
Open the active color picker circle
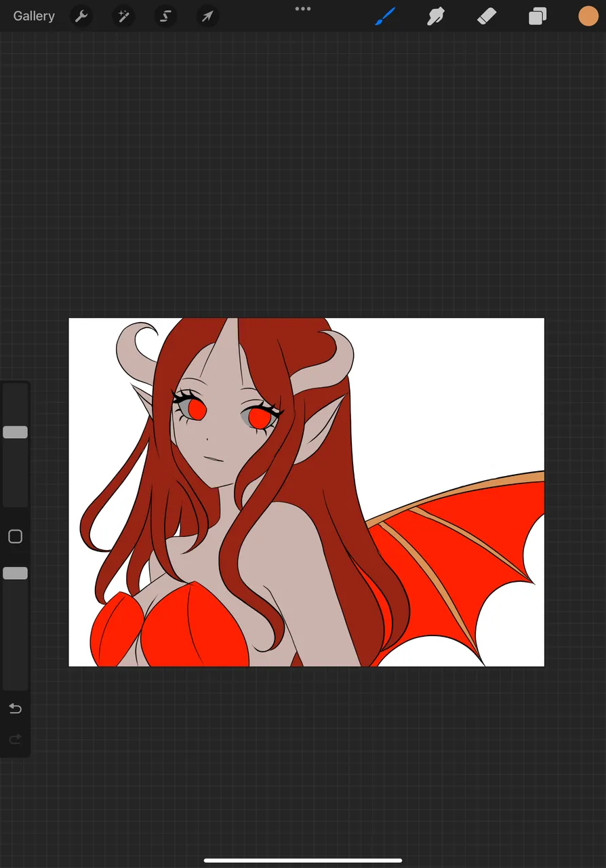coord(588,16)
